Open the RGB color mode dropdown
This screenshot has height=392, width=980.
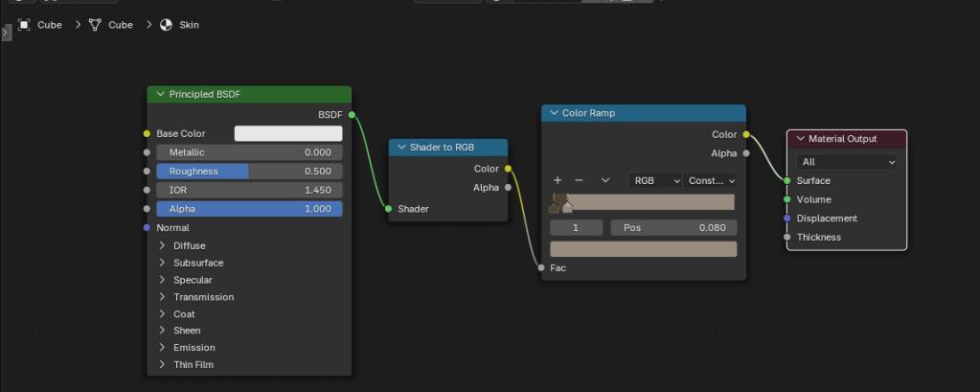pyautogui.click(x=655, y=180)
